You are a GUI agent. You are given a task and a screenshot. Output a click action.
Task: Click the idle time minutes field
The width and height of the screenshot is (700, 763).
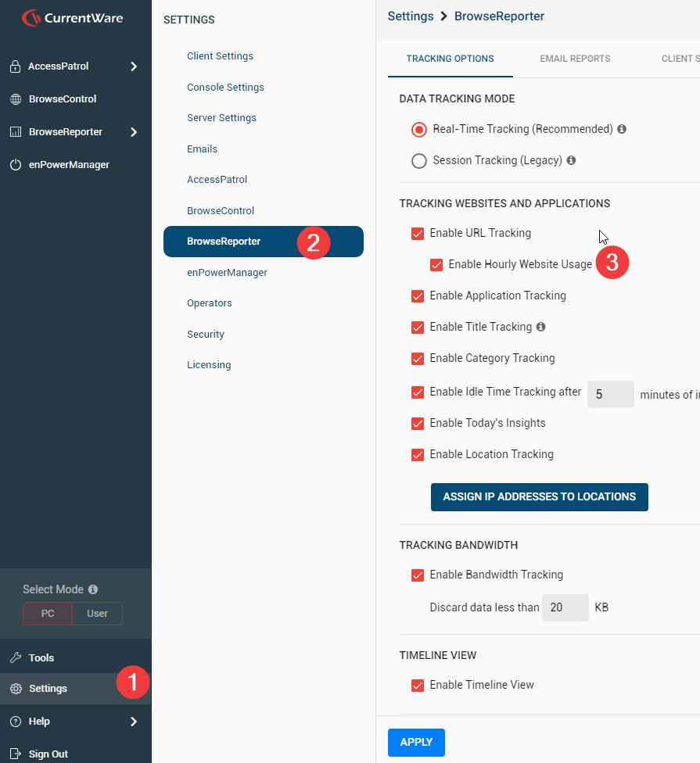[x=610, y=394]
